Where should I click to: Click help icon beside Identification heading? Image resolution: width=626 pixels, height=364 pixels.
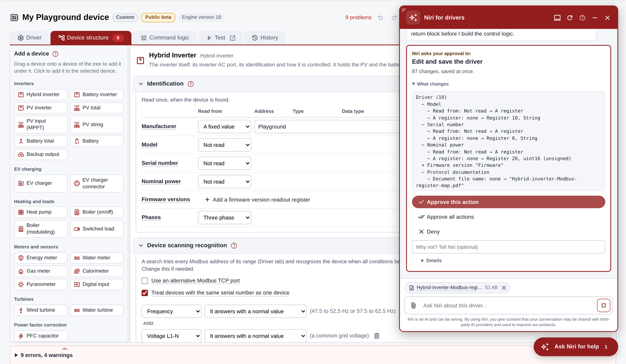191,84
